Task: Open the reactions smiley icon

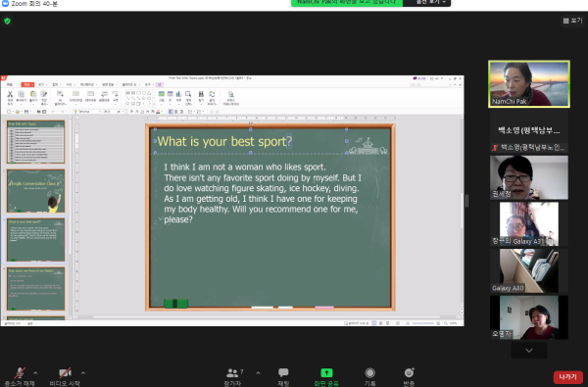Action: (409, 372)
